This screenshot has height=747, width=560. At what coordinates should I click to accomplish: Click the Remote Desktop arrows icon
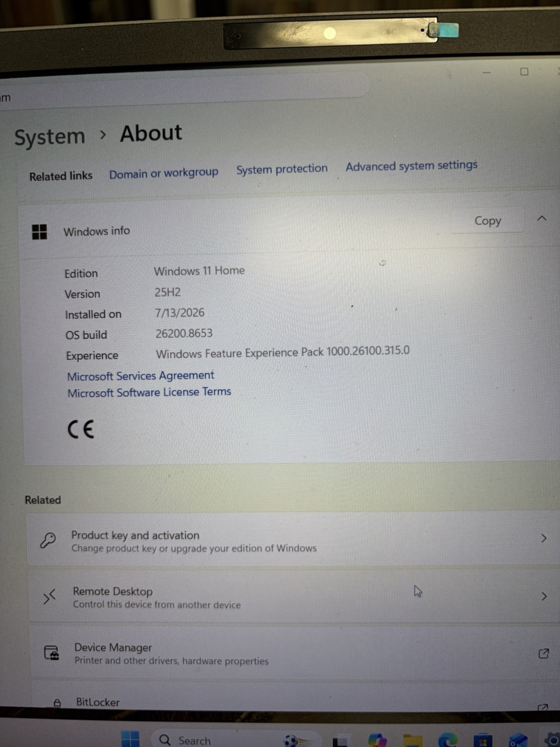pos(49,597)
